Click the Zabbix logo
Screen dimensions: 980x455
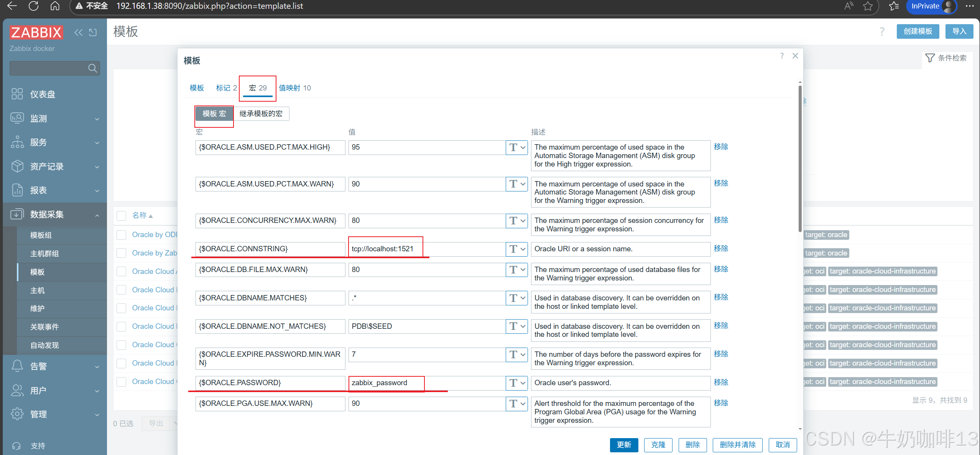pyautogui.click(x=36, y=33)
